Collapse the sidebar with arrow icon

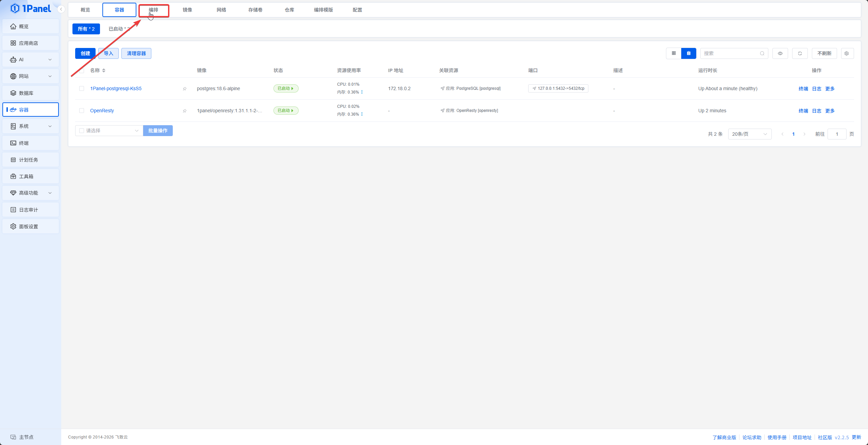(61, 9)
